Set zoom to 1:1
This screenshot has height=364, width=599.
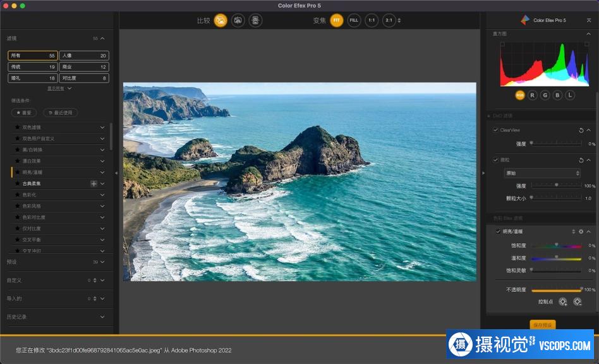372,20
